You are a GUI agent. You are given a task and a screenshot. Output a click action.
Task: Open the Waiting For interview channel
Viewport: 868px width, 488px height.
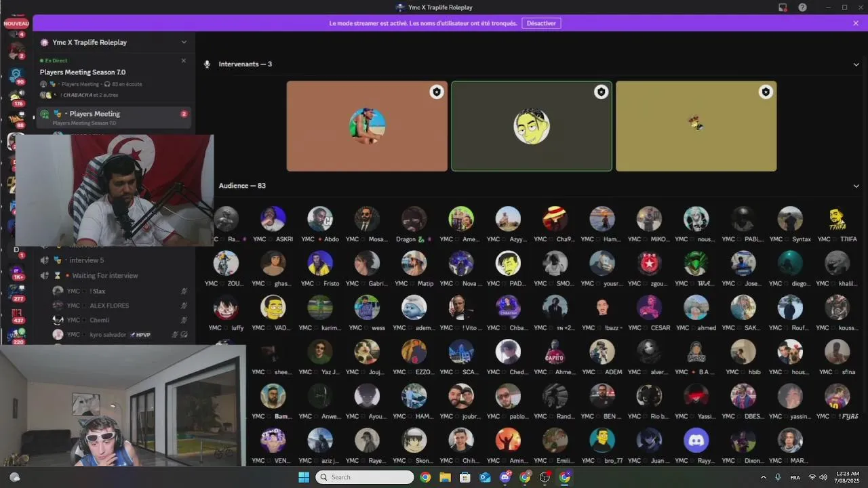click(x=114, y=276)
